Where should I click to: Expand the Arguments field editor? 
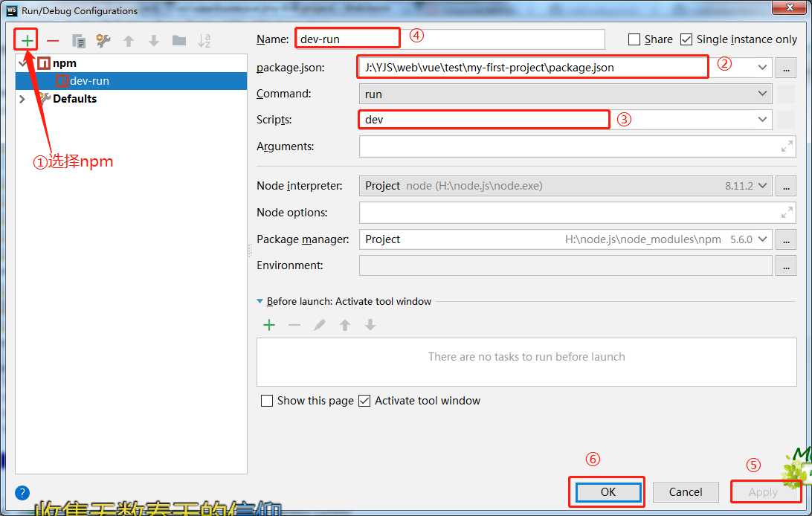(x=786, y=146)
